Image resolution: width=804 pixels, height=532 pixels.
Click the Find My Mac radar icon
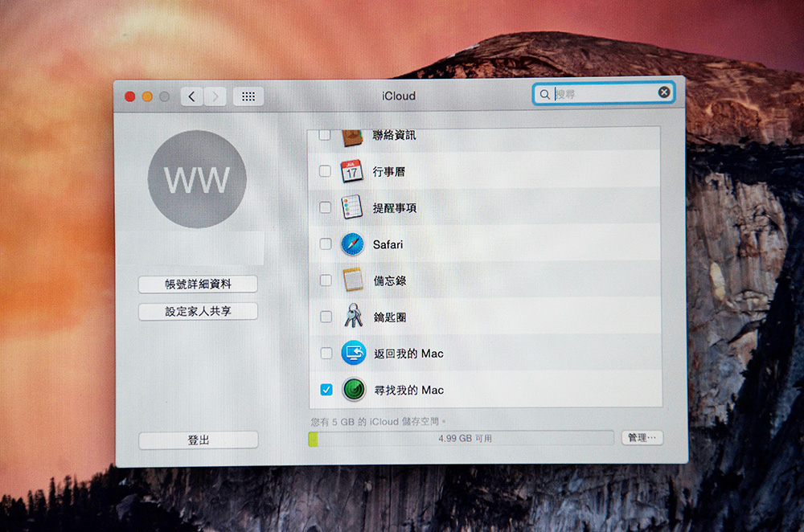click(x=354, y=390)
